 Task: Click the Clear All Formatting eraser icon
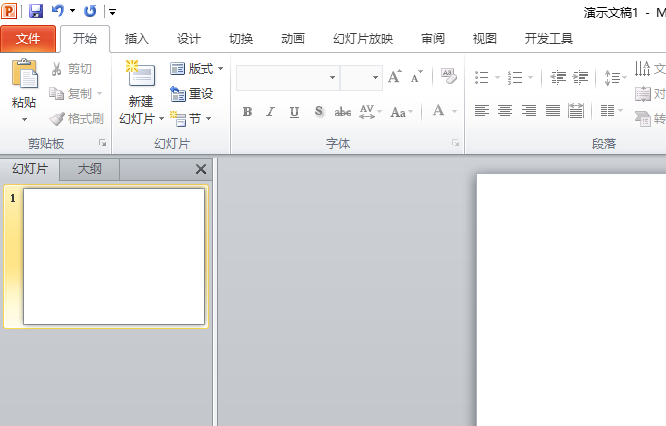449,76
